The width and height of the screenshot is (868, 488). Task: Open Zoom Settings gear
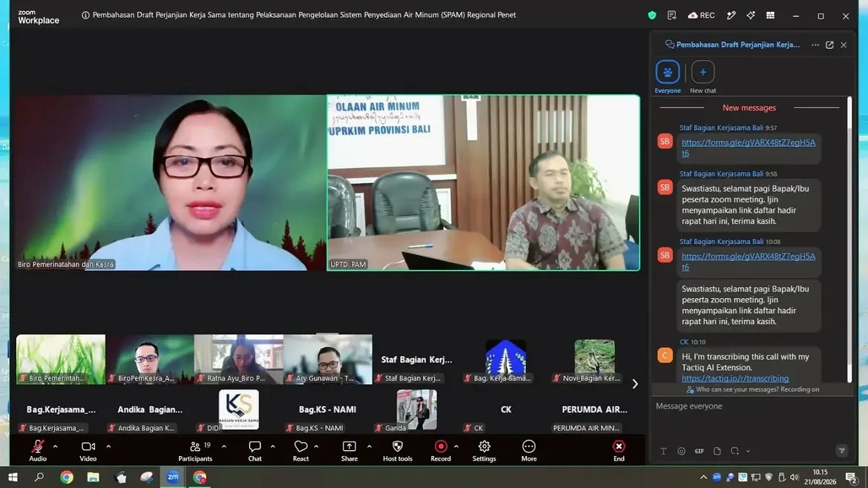(x=484, y=450)
